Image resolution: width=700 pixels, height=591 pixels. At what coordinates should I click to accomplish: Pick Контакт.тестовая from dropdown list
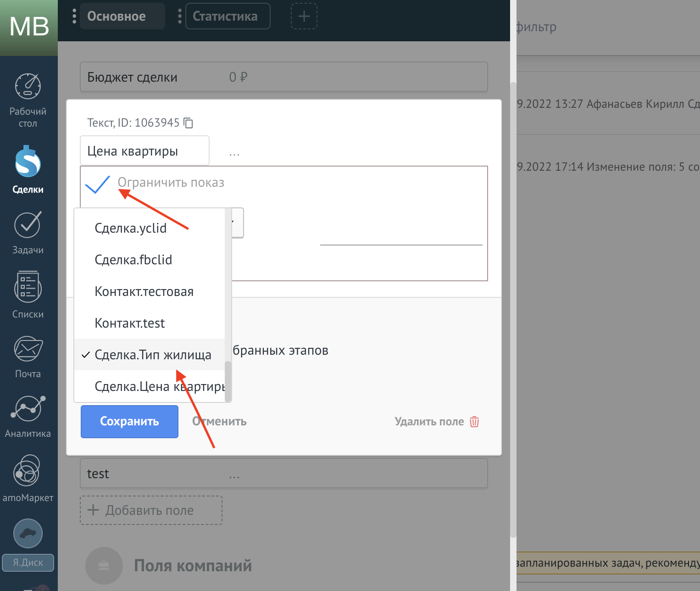tap(144, 291)
